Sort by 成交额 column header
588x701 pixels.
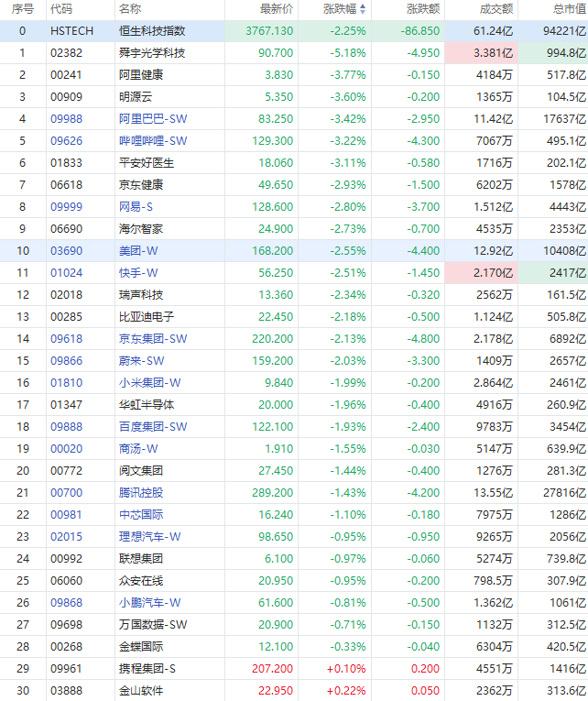tap(496, 9)
